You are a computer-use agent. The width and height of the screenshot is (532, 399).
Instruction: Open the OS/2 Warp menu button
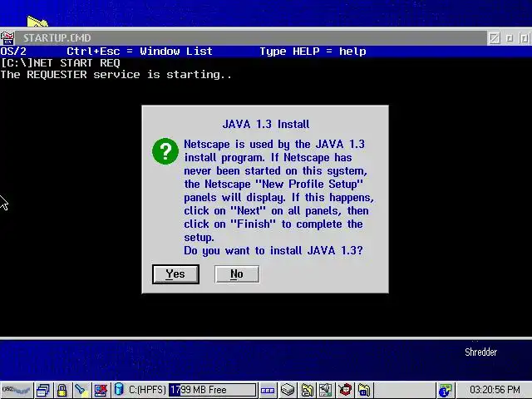[x=17, y=390]
